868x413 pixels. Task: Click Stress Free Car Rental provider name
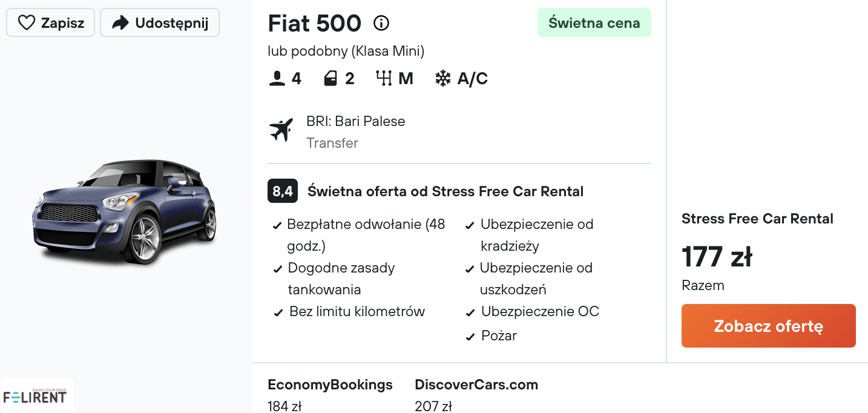757,219
